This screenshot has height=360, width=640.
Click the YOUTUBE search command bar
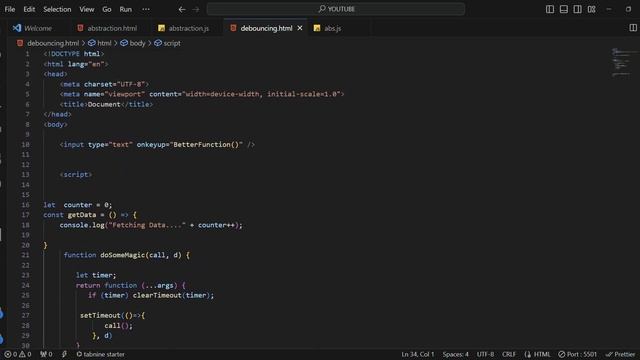pyautogui.click(x=336, y=9)
